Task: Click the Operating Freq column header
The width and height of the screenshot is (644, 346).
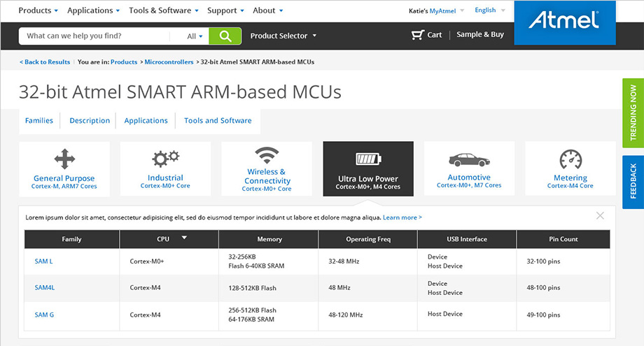Action: [x=368, y=239]
